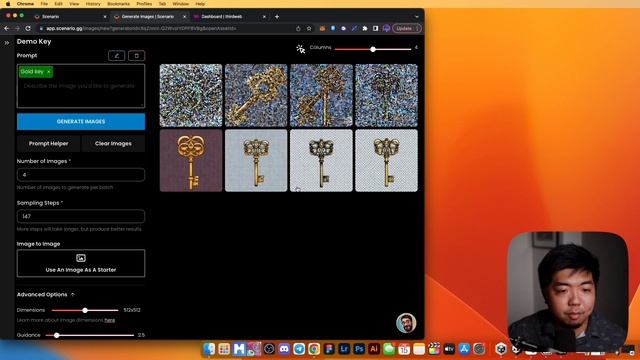This screenshot has height=360, width=640.
Task: Bookmark this page with star icon
Action: point(309,29)
